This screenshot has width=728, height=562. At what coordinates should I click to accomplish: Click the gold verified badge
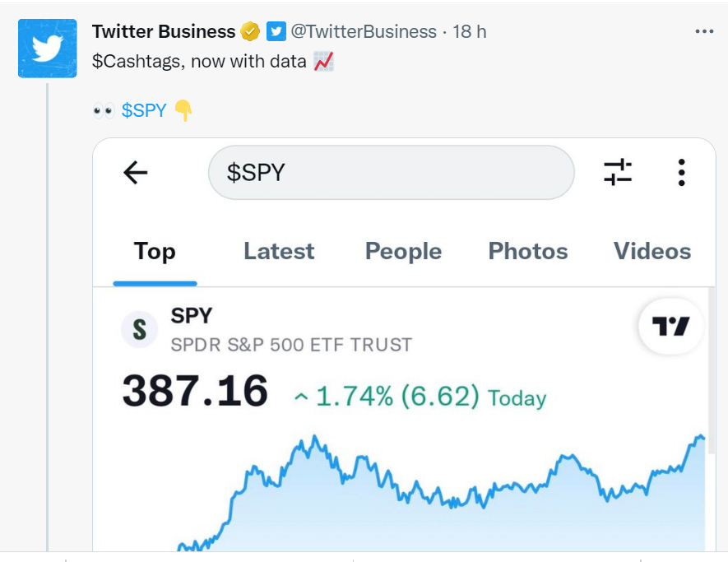[250, 32]
